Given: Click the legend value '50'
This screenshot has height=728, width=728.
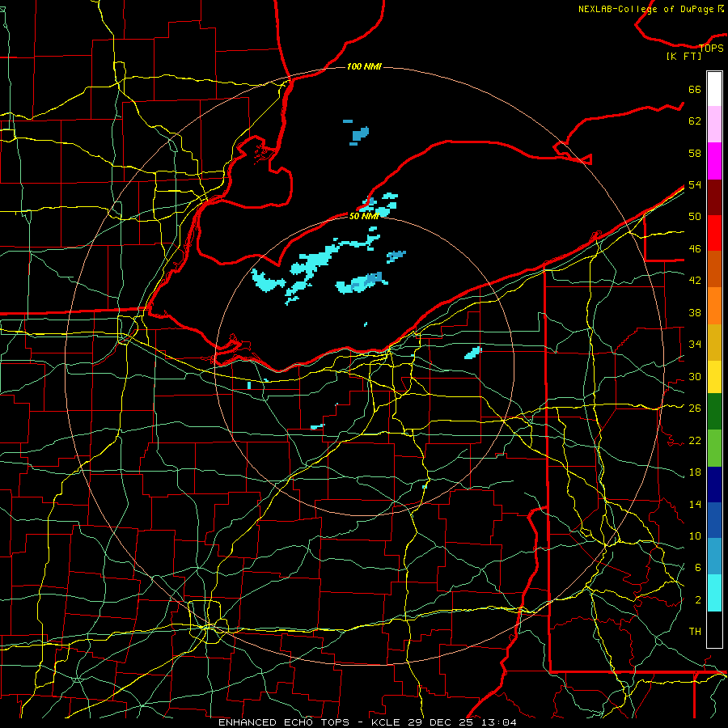Looking at the screenshot, I should (695, 217).
